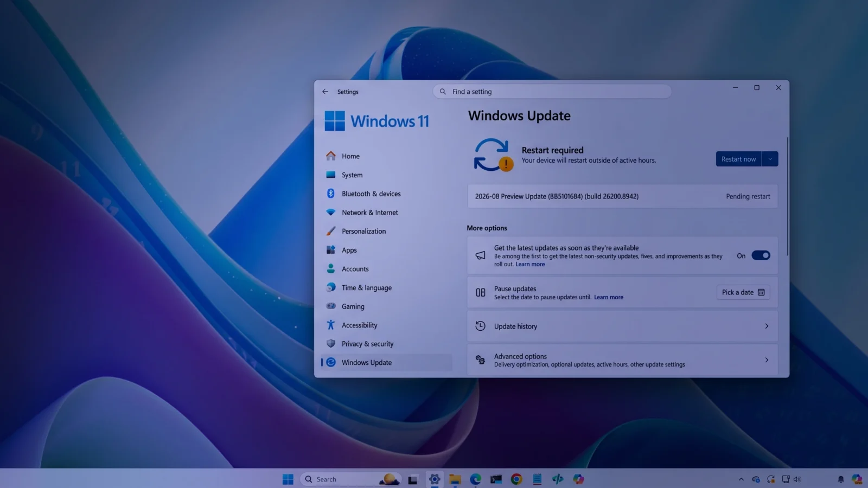Open Microsoft Copilot 365 taskbar icon
The width and height of the screenshot is (868, 488).
click(578, 479)
